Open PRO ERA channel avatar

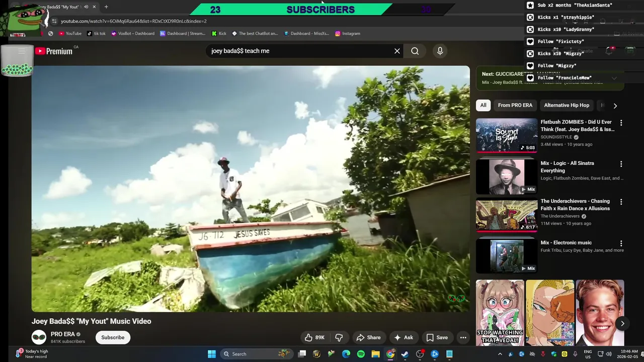point(39,337)
